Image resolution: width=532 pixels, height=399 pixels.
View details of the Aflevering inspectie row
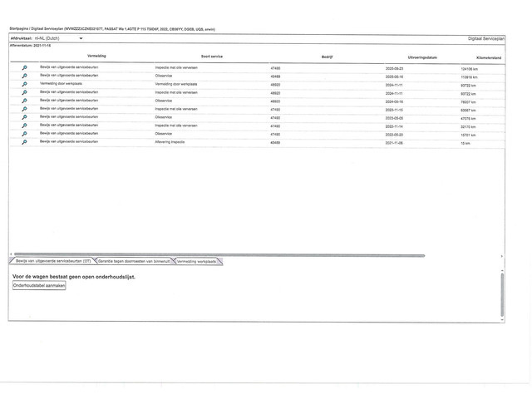tap(24, 143)
